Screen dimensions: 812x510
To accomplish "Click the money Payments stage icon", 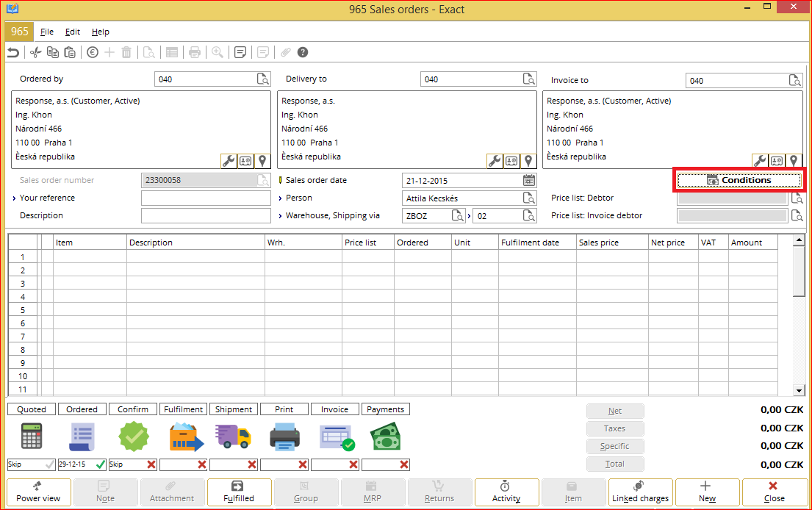I will pyautogui.click(x=386, y=436).
